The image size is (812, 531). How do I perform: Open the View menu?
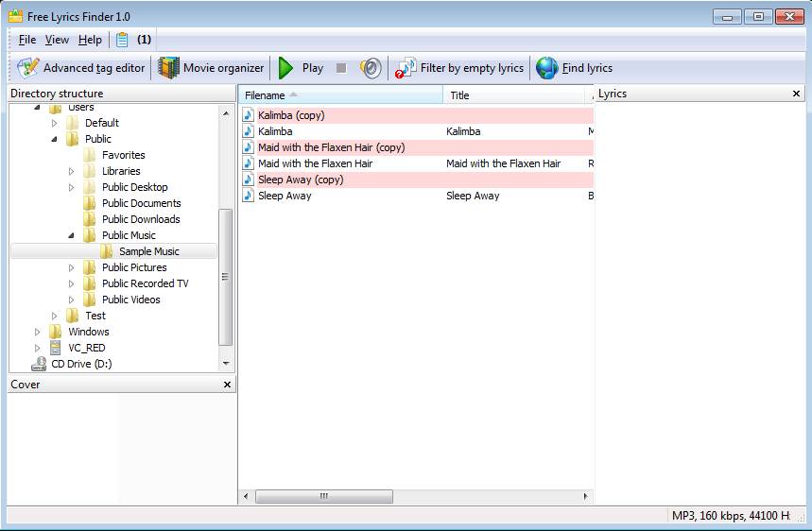coord(57,40)
